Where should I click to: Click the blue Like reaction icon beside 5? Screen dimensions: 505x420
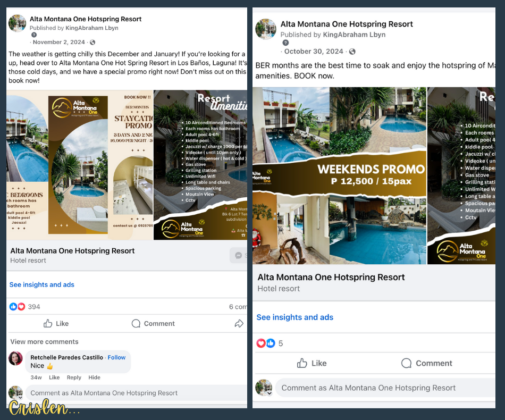tap(271, 343)
